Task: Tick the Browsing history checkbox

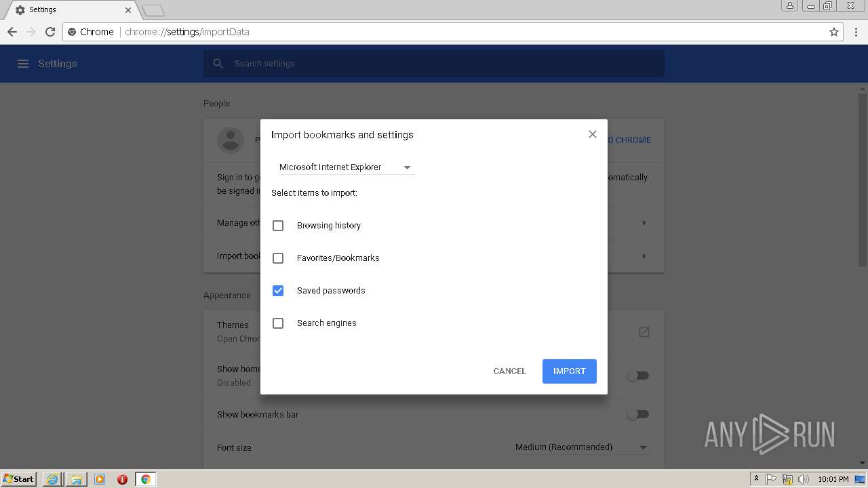Action: point(278,226)
